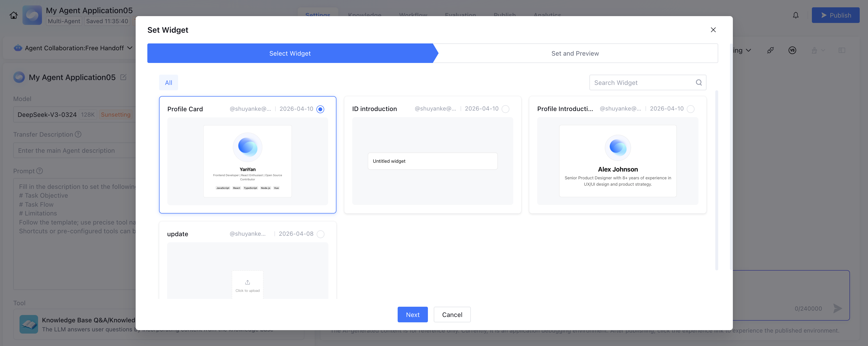
Task: Click the upload icon in update widget
Action: click(247, 282)
